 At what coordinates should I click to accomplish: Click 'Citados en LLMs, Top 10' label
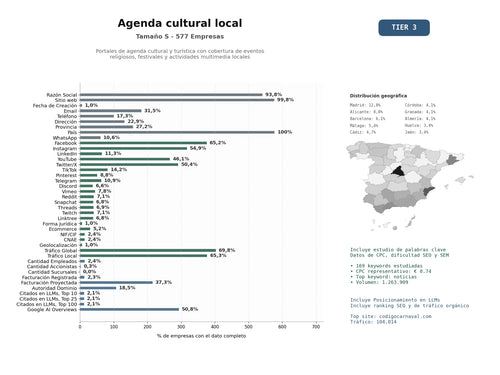click(48, 293)
